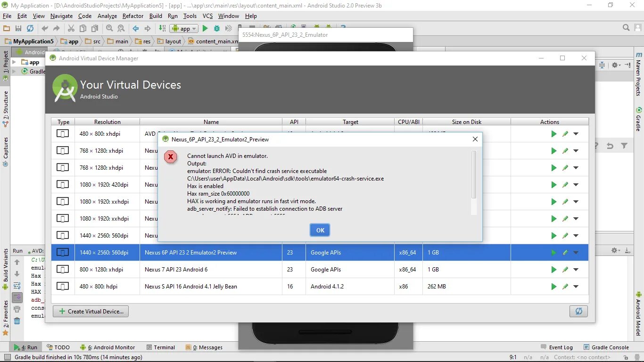Edit the Nexus S API 16 AVD
The image size is (644, 362).
[x=565, y=287]
